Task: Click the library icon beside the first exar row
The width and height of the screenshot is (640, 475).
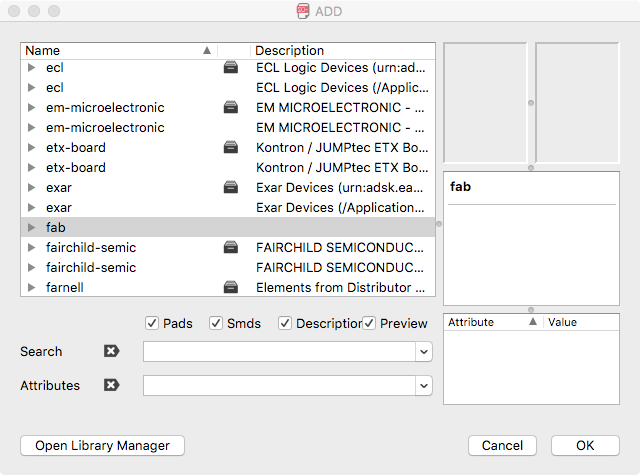Action: click(231, 188)
